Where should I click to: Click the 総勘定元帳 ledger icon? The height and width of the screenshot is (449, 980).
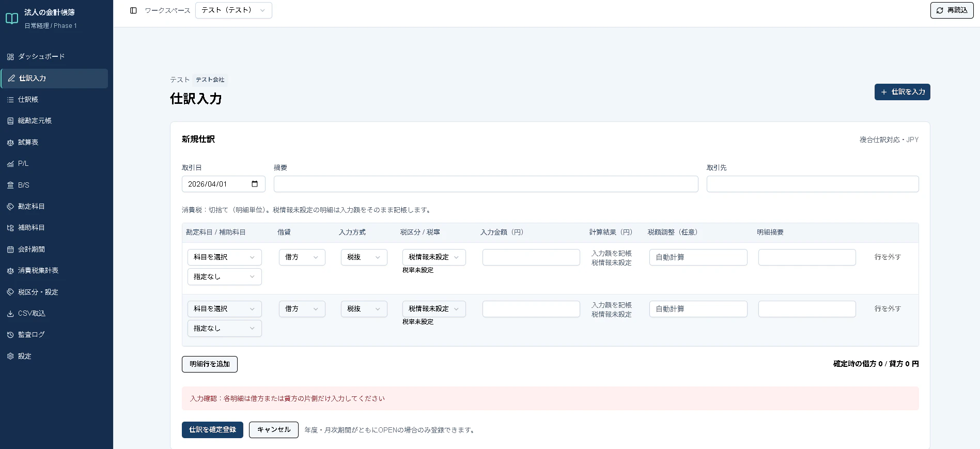[10, 121]
